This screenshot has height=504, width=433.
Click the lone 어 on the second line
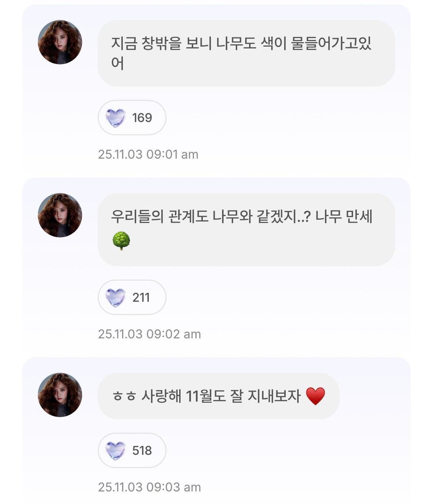[x=117, y=64]
